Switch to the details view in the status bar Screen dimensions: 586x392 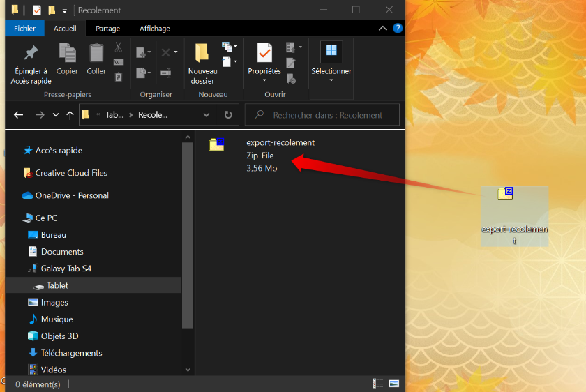(x=378, y=384)
